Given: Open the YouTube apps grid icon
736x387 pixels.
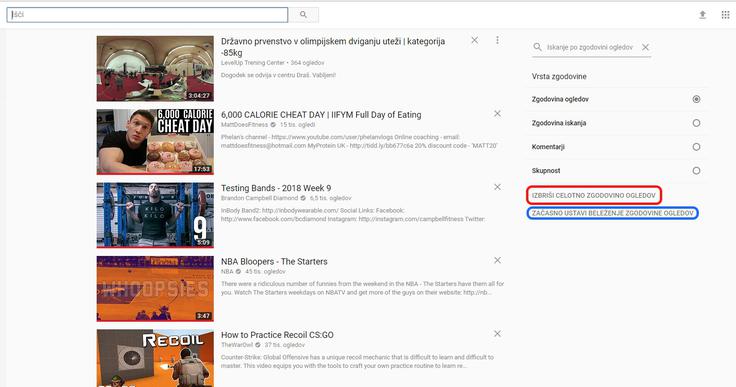Looking at the screenshot, I should [x=725, y=15].
